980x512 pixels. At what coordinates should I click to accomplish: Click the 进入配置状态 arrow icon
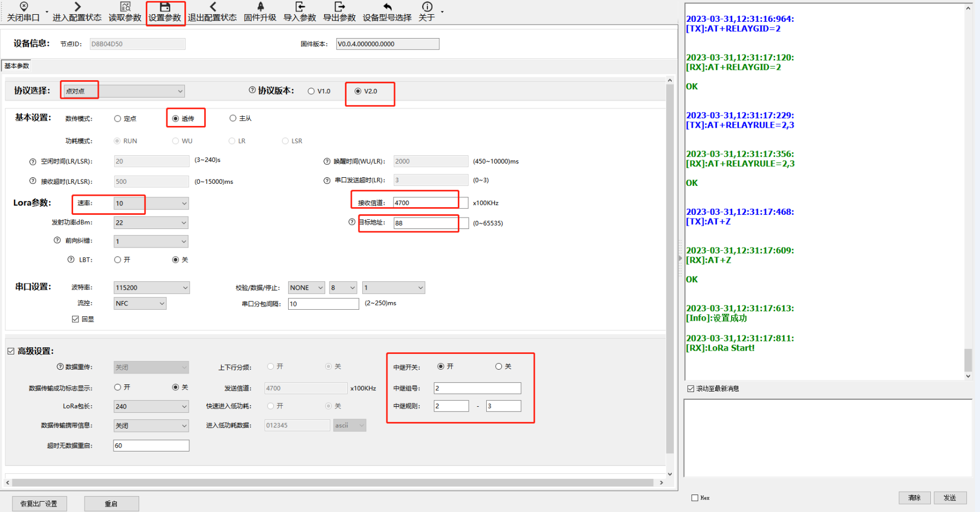(x=77, y=7)
